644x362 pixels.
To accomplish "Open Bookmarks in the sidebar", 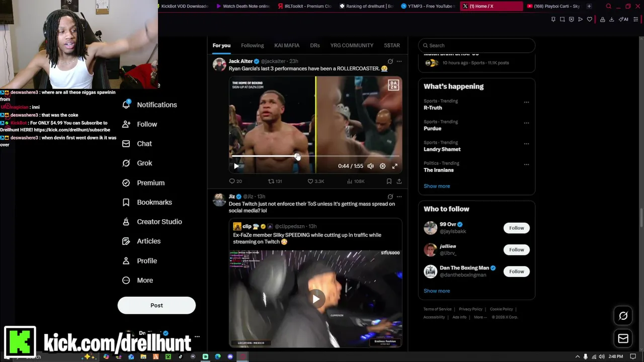I will coord(147,202).
